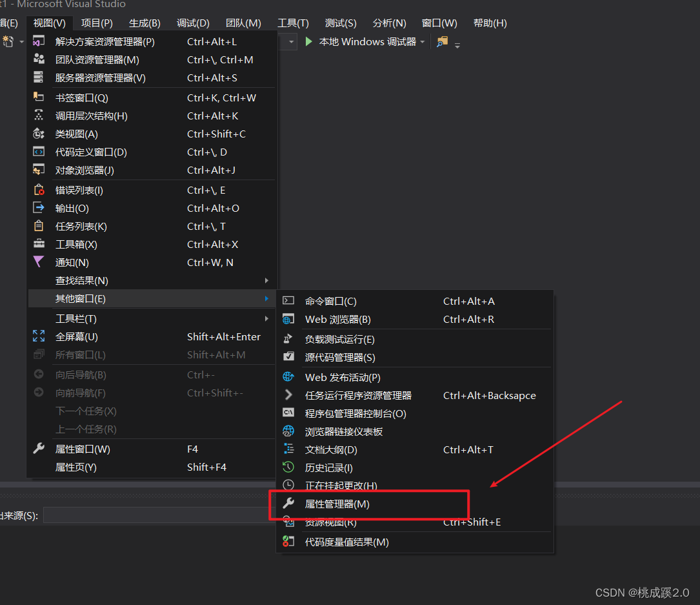
Task: Open the Project (项目) menu
Action: click(97, 23)
